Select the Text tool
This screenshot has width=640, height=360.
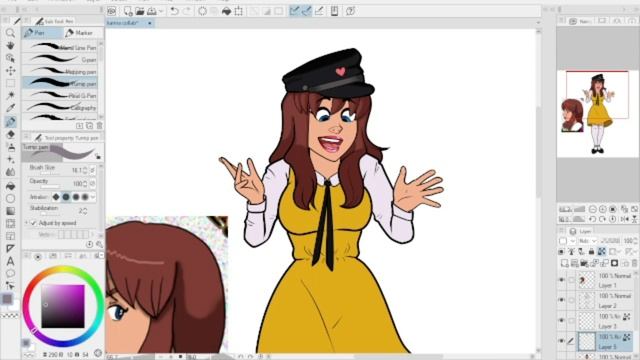click(10, 261)
